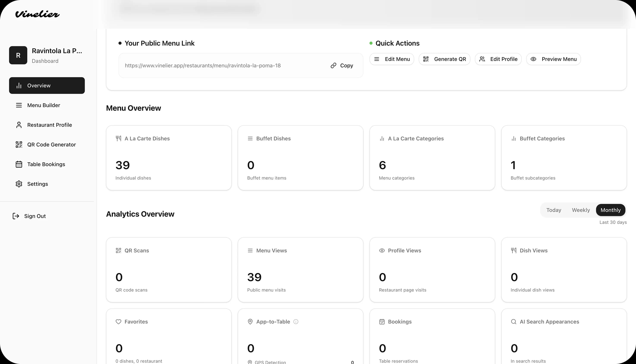Open the Settings gear icon
This screenshot has height=364, width=636.
pos(19,184)
